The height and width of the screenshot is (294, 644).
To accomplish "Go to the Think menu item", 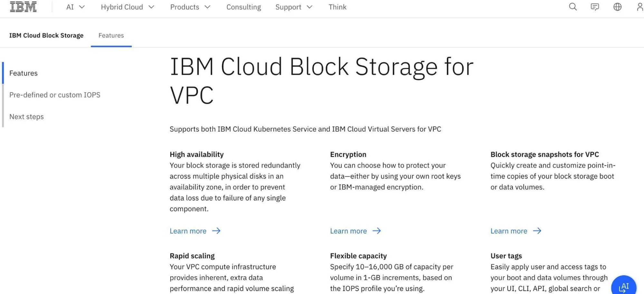I will point(337,7).
